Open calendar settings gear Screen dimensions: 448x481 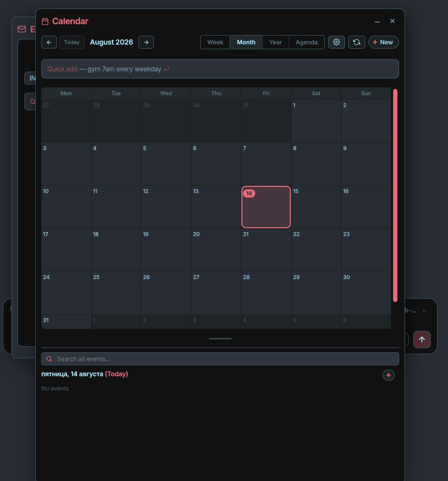point(337,42)
